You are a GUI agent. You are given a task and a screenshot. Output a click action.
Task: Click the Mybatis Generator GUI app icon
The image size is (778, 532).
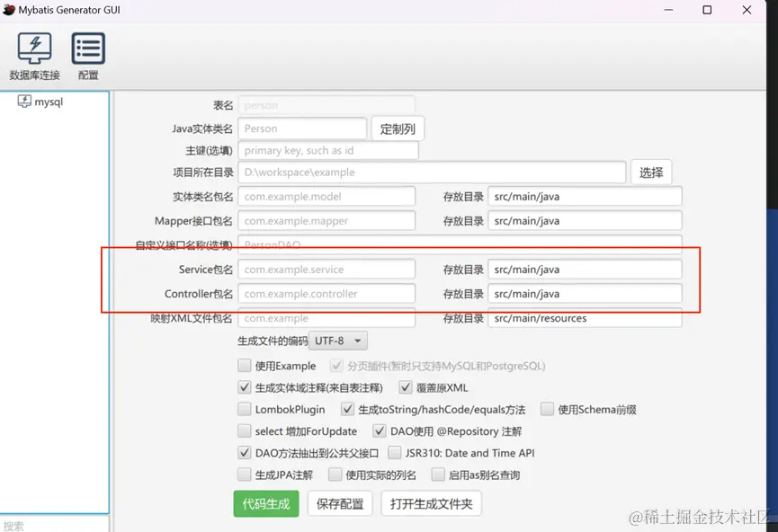[x=8, y=9]
